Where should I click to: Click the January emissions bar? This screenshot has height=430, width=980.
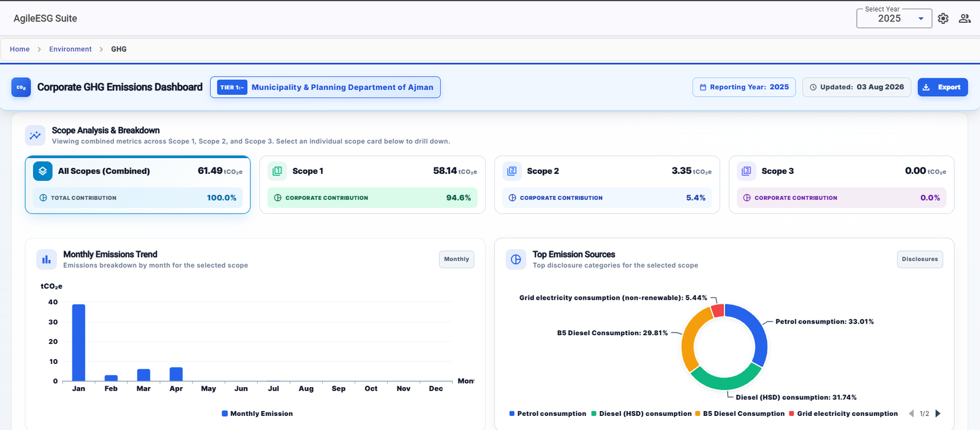click(78, 342)
